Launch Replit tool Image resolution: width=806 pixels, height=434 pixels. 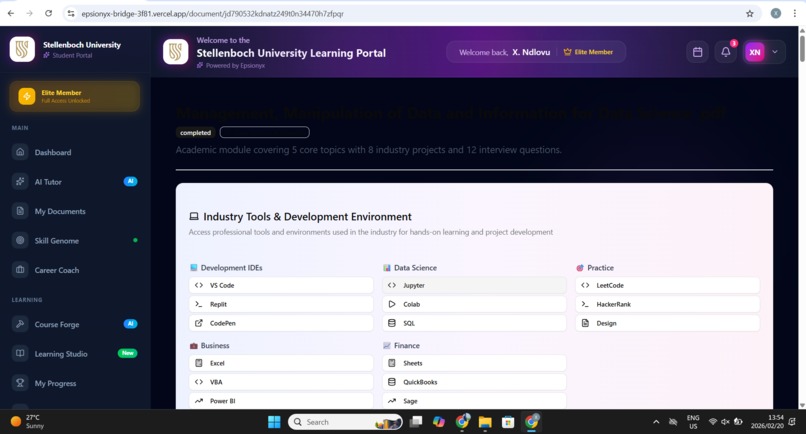point(281,304)
